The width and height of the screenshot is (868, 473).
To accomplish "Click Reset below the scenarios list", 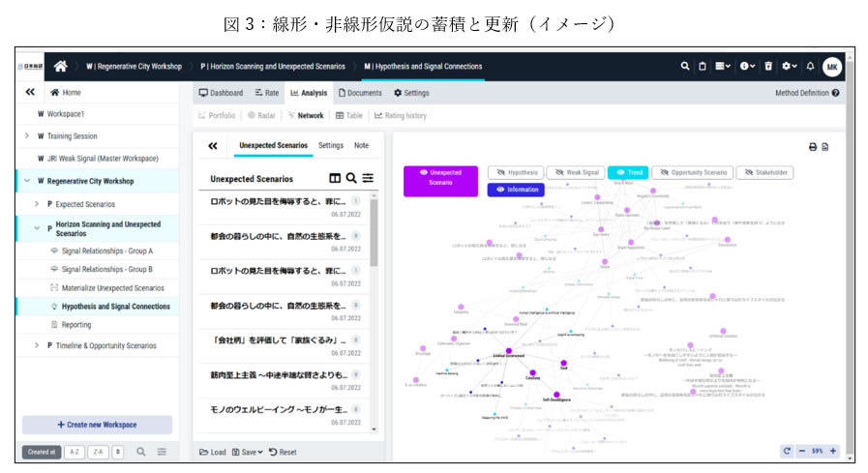I will coord(283,452).
